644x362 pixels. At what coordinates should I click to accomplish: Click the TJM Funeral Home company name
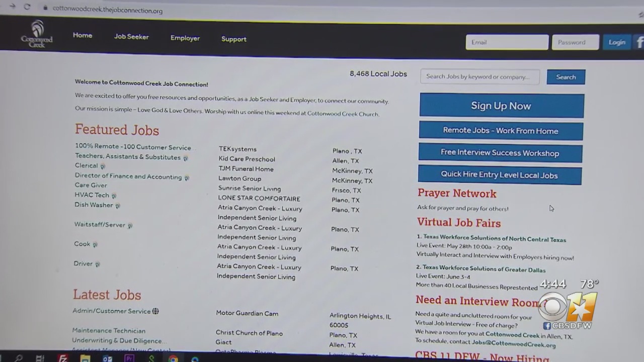point(246,169)
